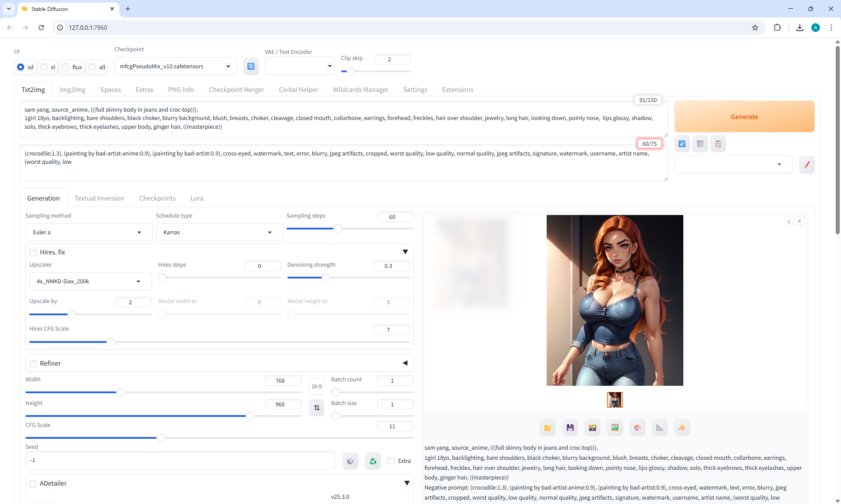Screen dimensions: 841x504
Task: Click the Generate button
Action: click(744, 117)
